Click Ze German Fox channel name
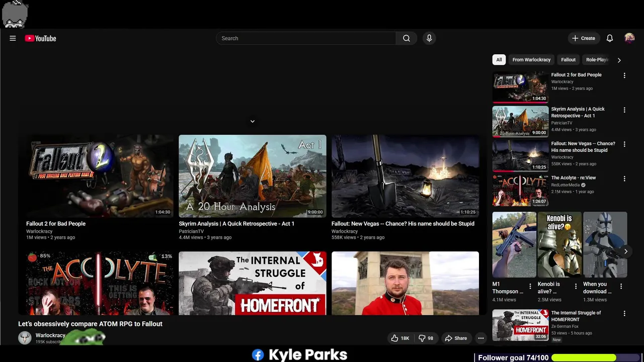This screenshot has width=644, height=362. tap(565, 326)
